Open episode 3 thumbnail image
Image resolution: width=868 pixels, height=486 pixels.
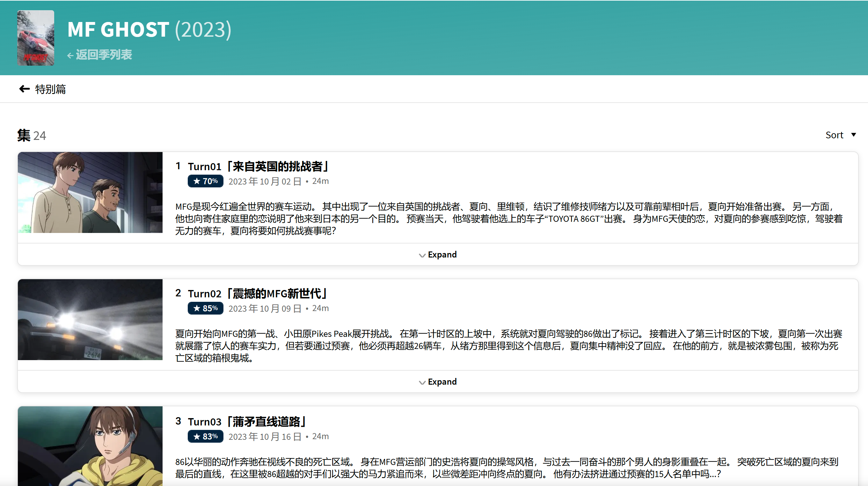pos(90,446)
